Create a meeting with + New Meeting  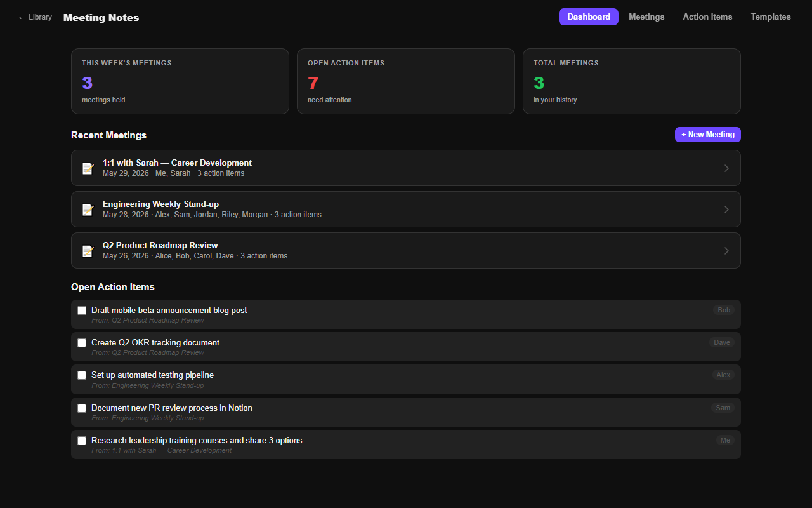click(x=708, y=135)
